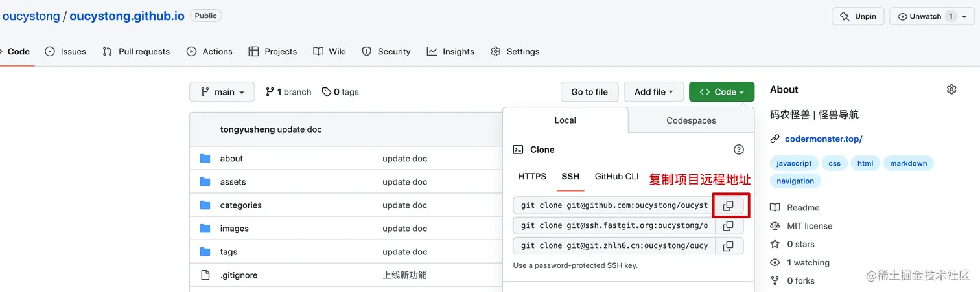
Task: Click the folder icon beside assets
Action: pos(205,182)
